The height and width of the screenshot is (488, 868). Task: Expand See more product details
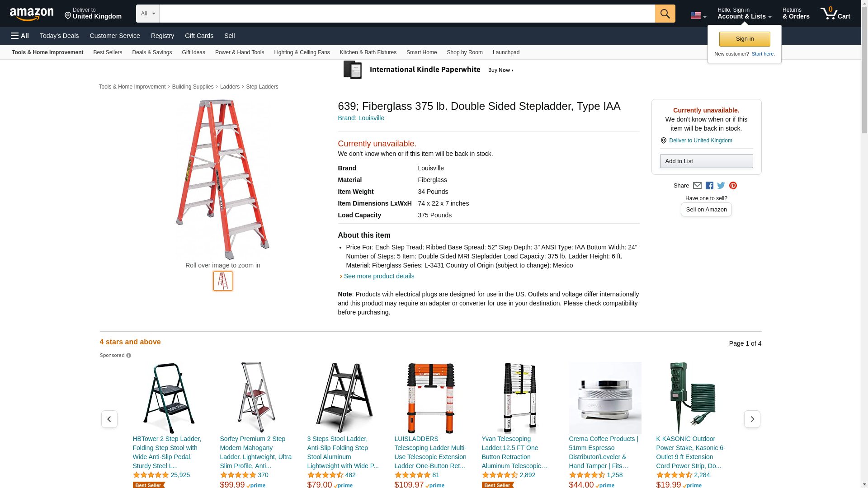[x=379, y=276]
